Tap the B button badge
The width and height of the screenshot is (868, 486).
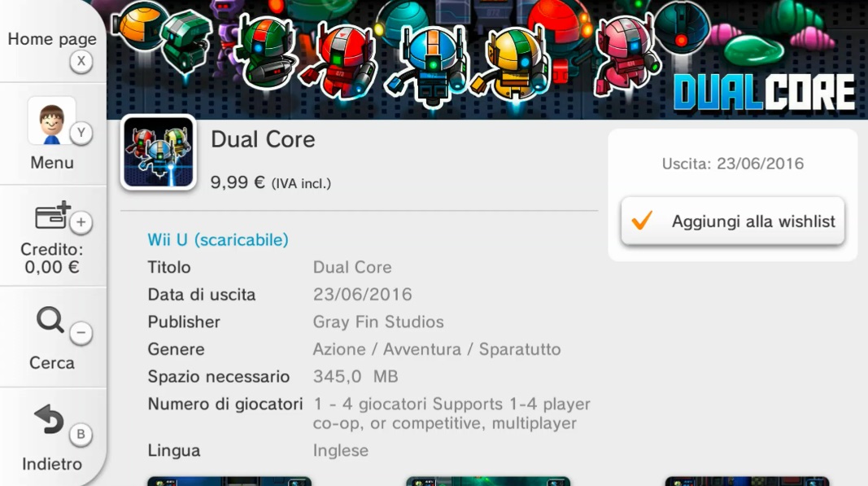81,434
